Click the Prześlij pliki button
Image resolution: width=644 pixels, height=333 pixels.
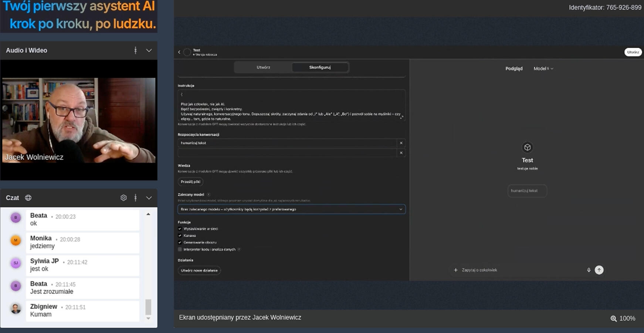190,182
